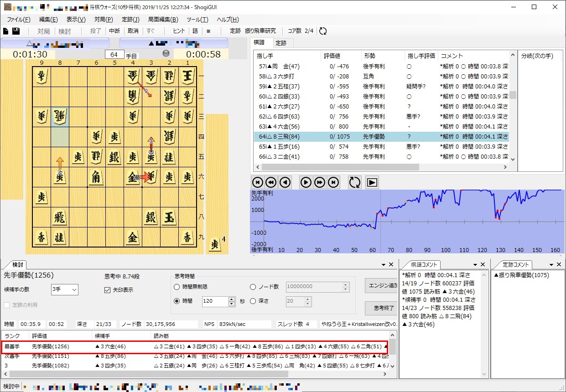Viewport: 566px width, 392px height.
Task: Click the auto-play icon above evaluation graph
Action: pos(372,182)
